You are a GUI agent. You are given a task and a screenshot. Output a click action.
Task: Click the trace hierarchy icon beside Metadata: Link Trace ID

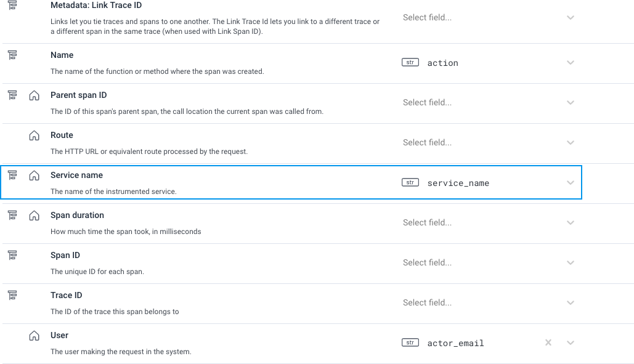pyautogui.click(x=12, y=5)
